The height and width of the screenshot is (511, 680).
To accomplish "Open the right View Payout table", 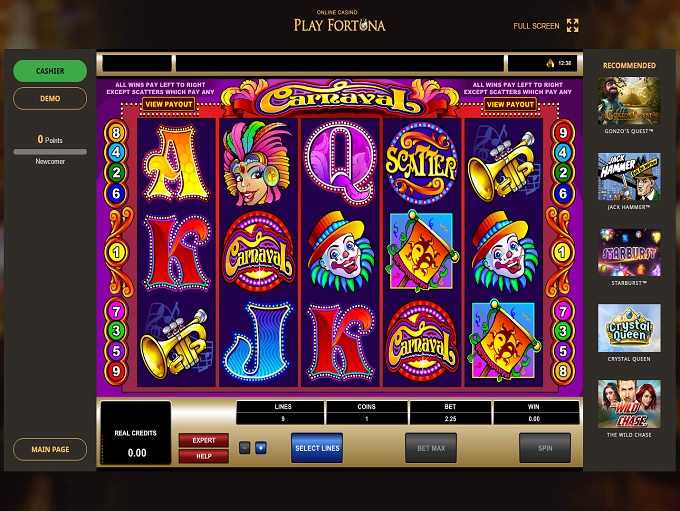I will (510, 104).
